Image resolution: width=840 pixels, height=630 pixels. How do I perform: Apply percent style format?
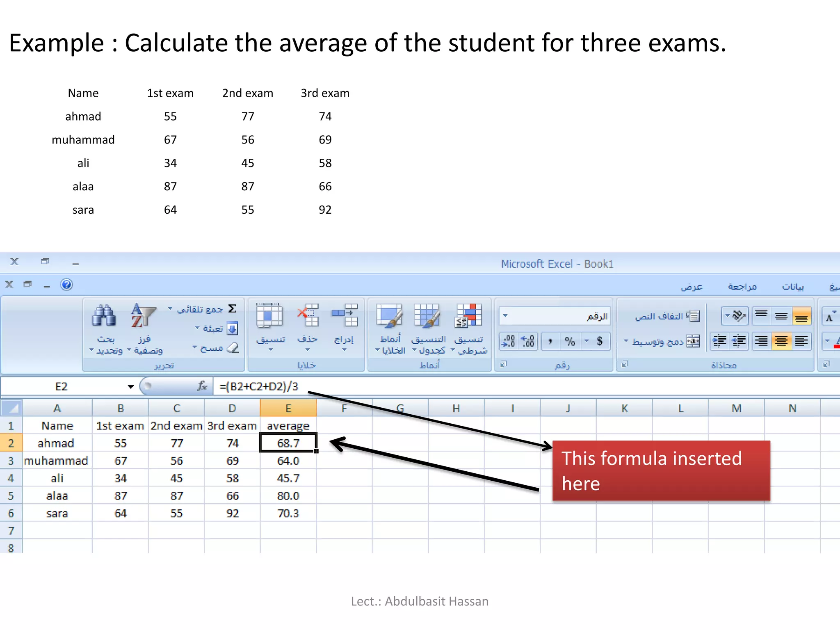tap(570, 341)
